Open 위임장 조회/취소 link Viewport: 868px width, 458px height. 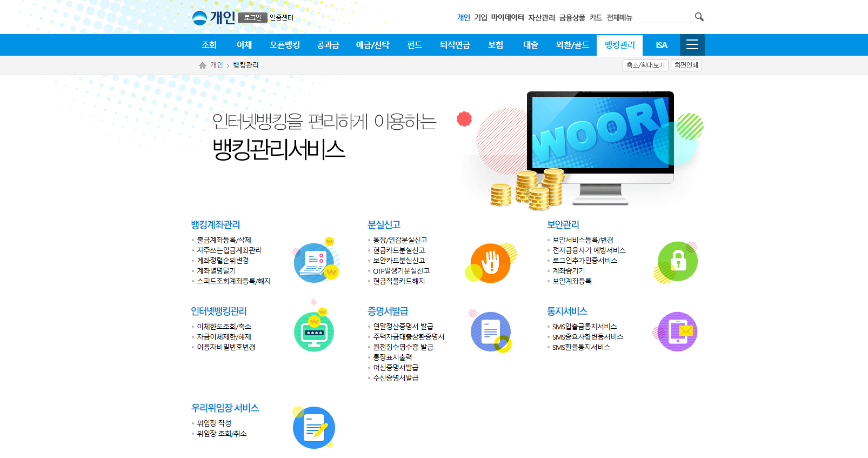click(x=222, y=434)
